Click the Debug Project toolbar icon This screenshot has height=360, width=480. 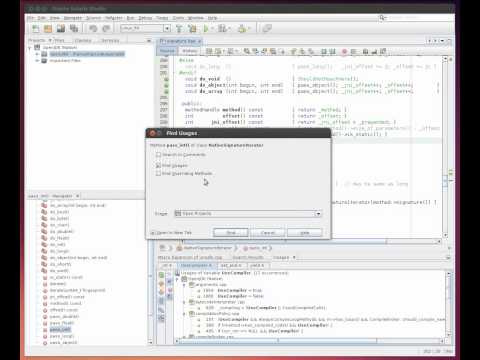pos(222,29)
